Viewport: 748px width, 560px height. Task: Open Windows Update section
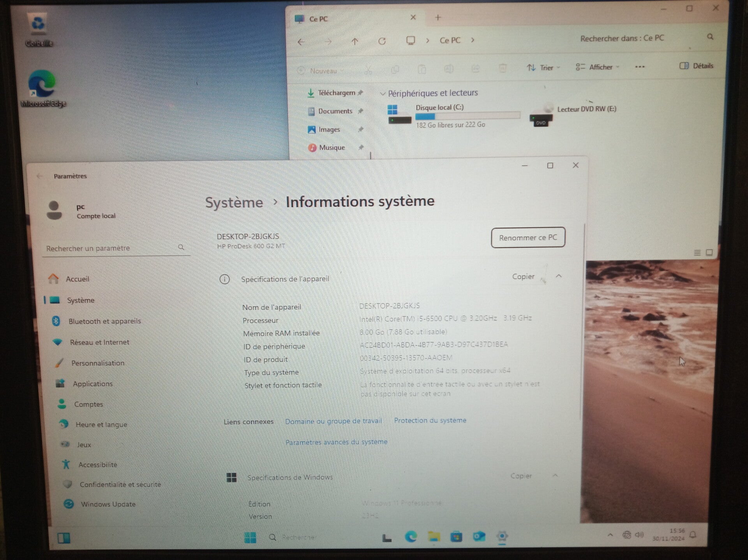click(x=108, y=504)
